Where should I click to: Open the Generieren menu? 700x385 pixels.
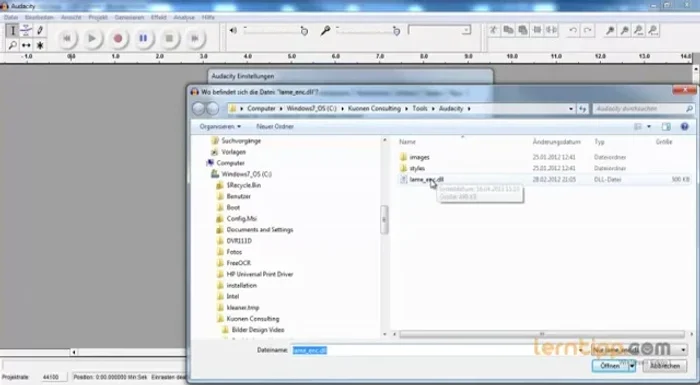tap(129, 17)
